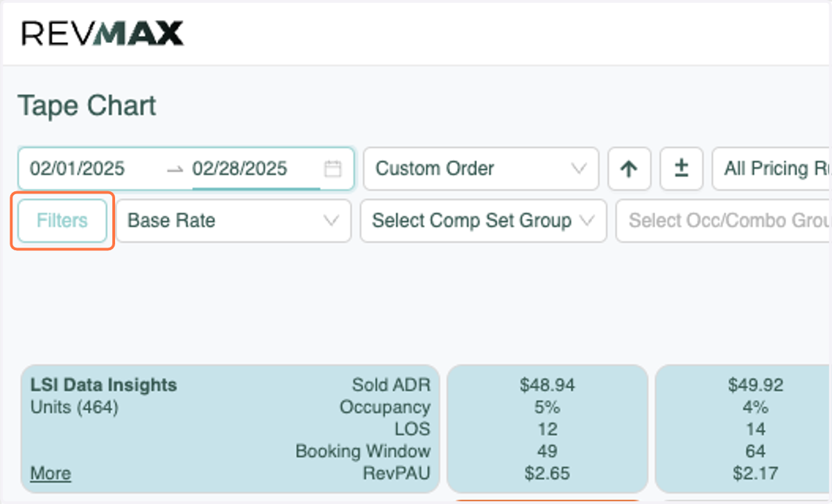Image resolution: width=832 pixels, height=504 pixels.
Task: Open the Filters button
Action: coord(62,220)
